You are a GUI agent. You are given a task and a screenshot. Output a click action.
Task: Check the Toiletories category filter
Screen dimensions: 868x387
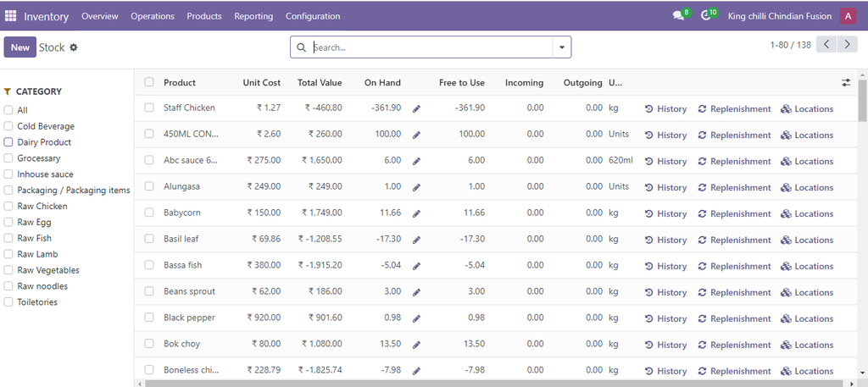(8, 301)
